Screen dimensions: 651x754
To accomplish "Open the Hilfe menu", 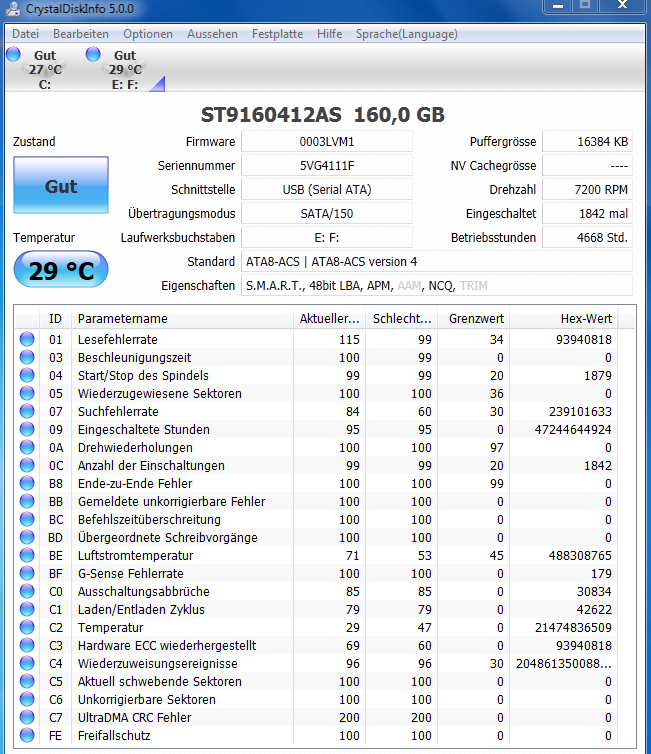I will coord(329,34).
